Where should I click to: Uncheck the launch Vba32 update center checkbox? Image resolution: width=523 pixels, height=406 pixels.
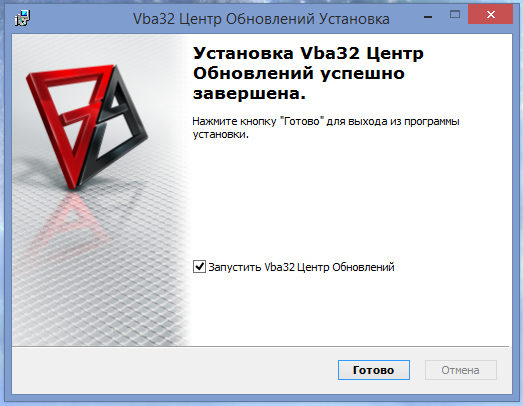pos(199,267)
